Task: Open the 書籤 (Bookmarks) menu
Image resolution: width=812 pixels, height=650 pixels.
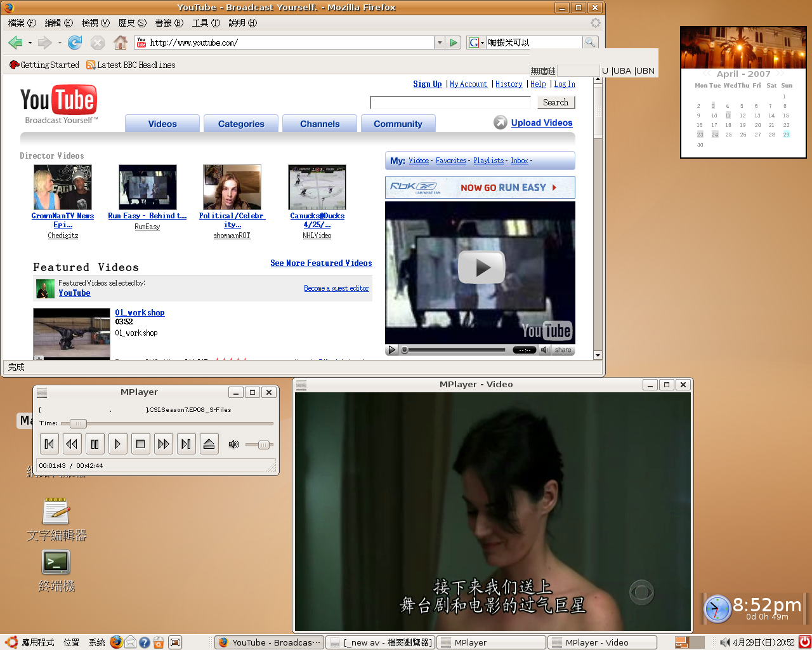Action: point(169,23)
